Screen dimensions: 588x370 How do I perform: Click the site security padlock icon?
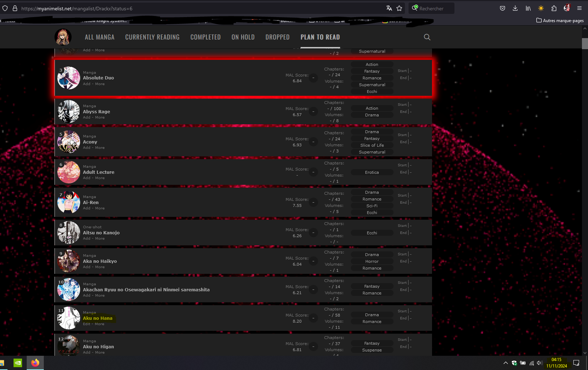click(15, 8)
